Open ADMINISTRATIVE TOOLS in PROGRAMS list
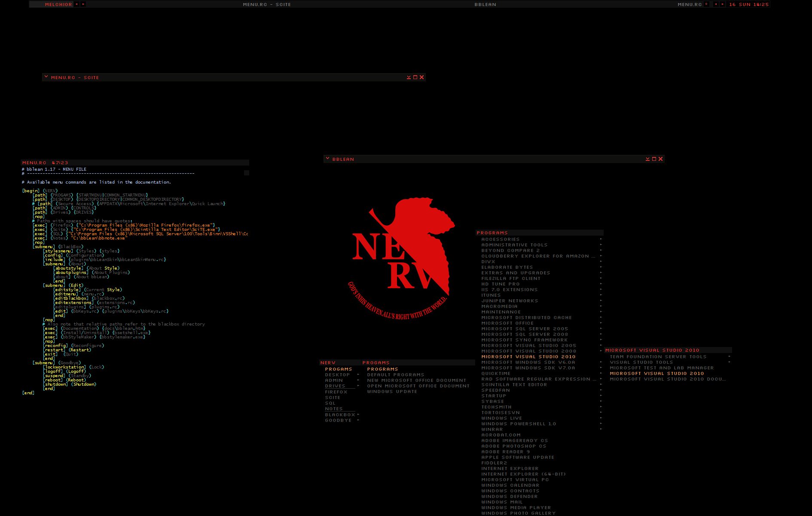The image size is (812, 516). coord(514,245)
